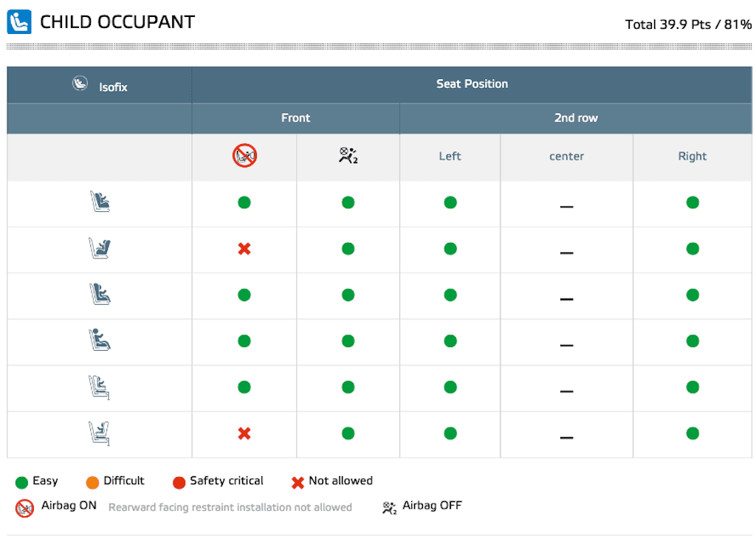Click the Airbag ON icon in Front column header
The image size is (756, 539).
pyautogui.click(x=244, y=156)
